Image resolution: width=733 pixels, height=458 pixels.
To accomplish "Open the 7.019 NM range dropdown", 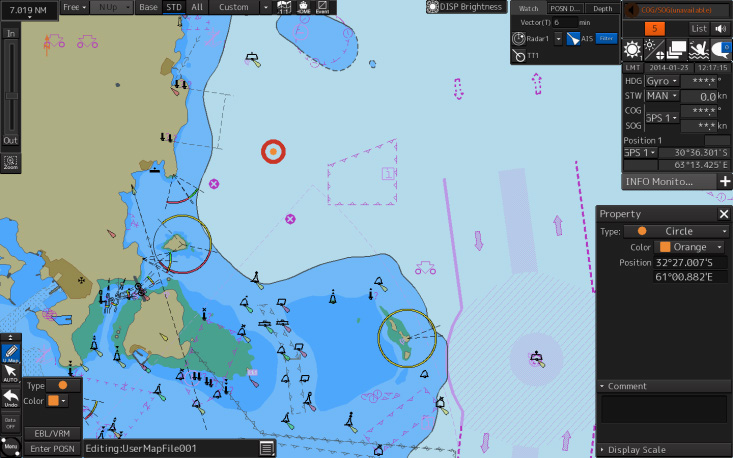I will [x=29, y=11].
